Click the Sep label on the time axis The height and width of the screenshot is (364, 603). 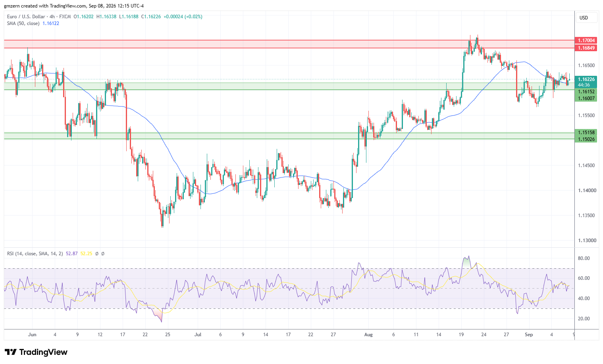pos(529,335)
